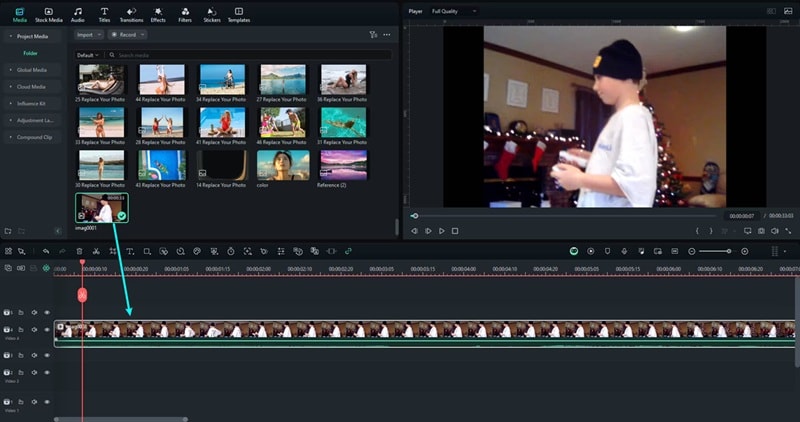
Task: Expand the Project Media section
Action: [x=31, y=36]
